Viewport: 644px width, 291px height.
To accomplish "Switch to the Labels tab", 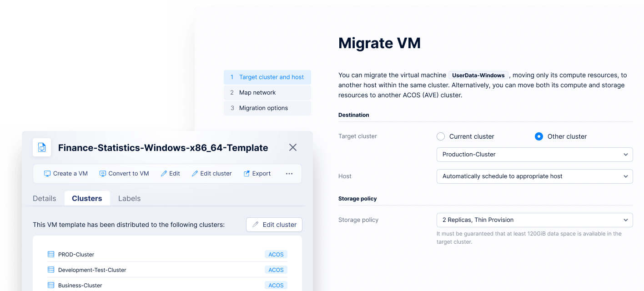I will [x=129, y=199].
